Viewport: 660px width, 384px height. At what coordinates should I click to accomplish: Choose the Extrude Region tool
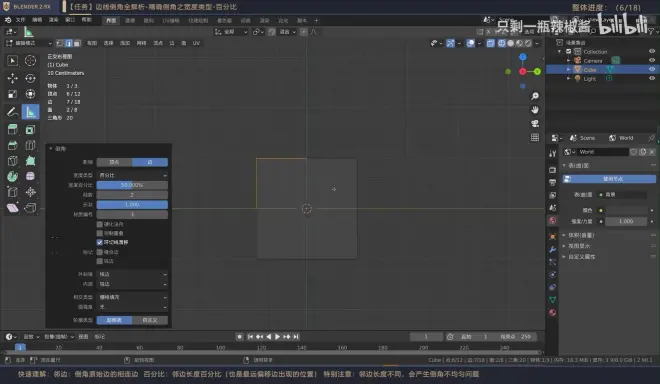[12, 129]
